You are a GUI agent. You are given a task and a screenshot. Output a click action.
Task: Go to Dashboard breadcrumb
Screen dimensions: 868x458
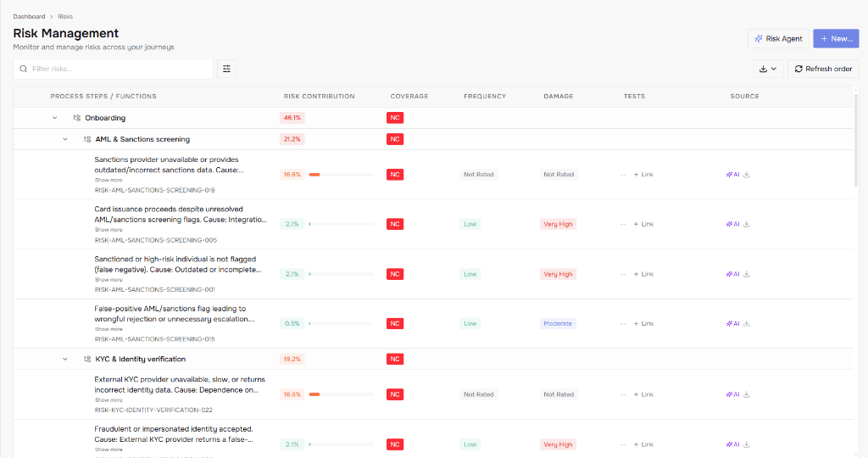pyautogui.click(x=29, y=17)
